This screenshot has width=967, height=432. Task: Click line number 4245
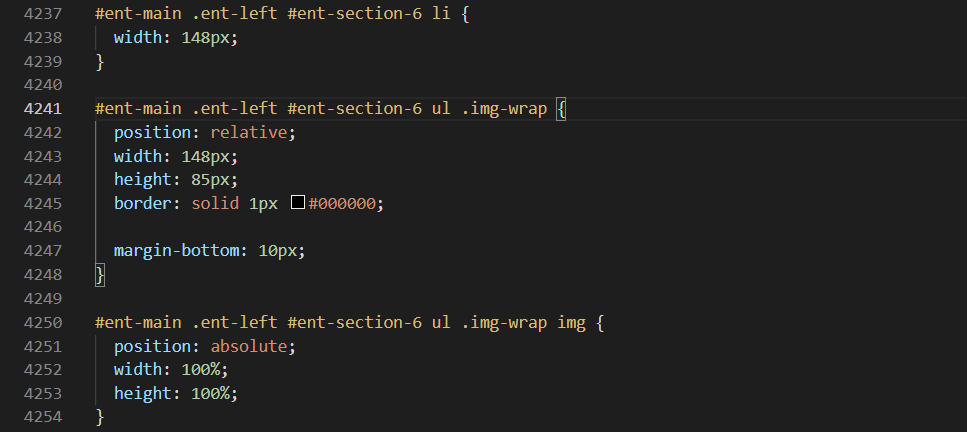pyautogui.click(x=43, y=203)
